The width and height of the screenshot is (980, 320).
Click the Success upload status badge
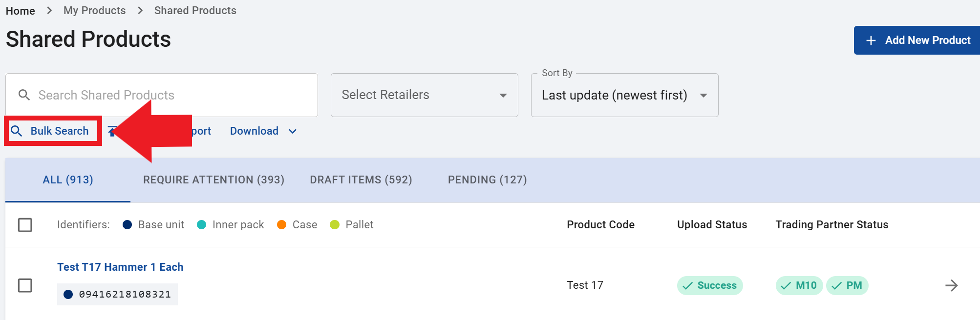pos(710,285)
